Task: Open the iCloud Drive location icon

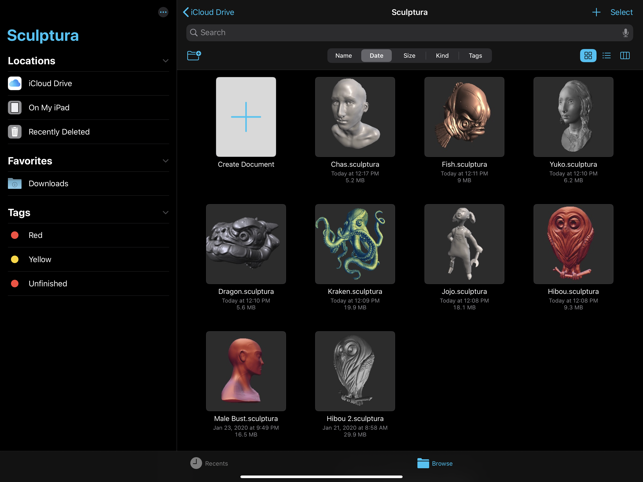Action: [x=15, y=83]
